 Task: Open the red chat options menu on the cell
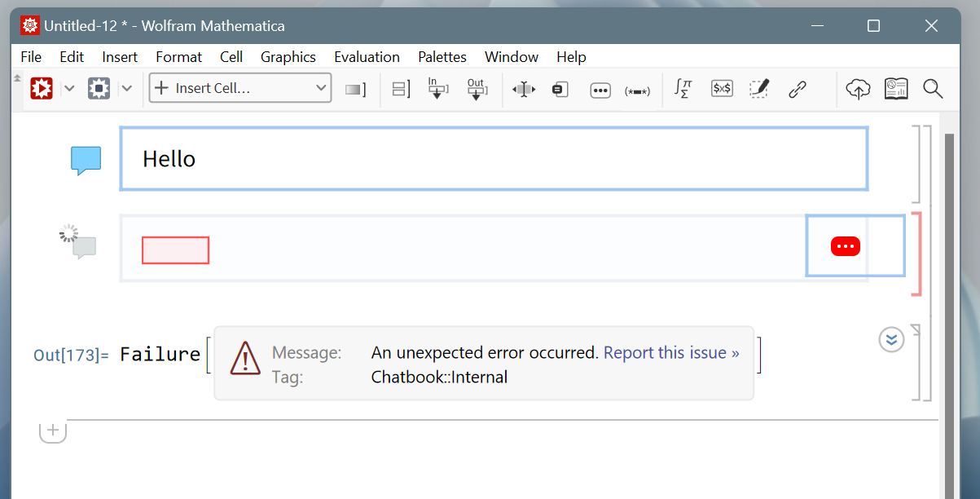point(845,245)
